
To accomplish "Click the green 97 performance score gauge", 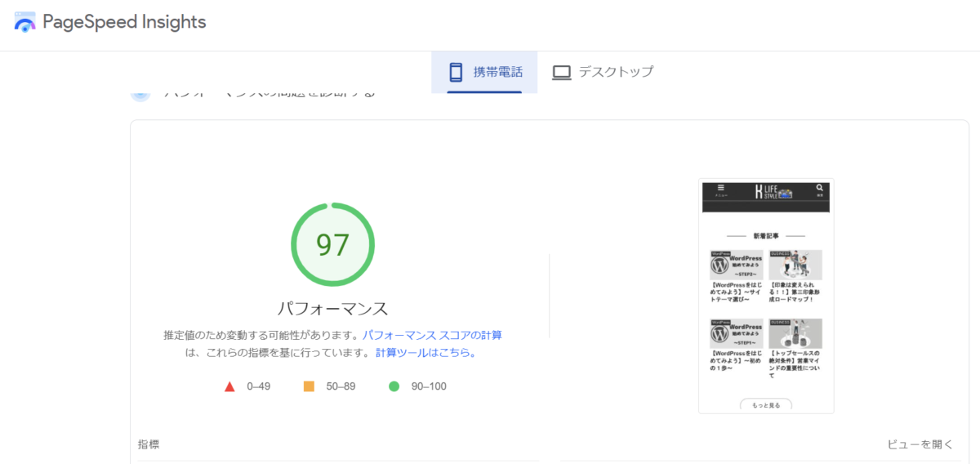I will pos(332,244).
